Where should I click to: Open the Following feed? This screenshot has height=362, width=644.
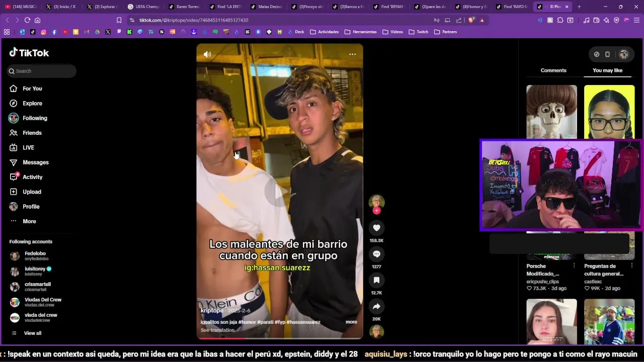[35, 118]
